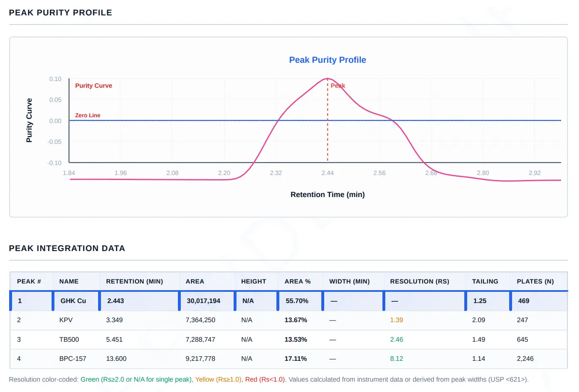Click the 55.70% area cell

pos(297,301)
